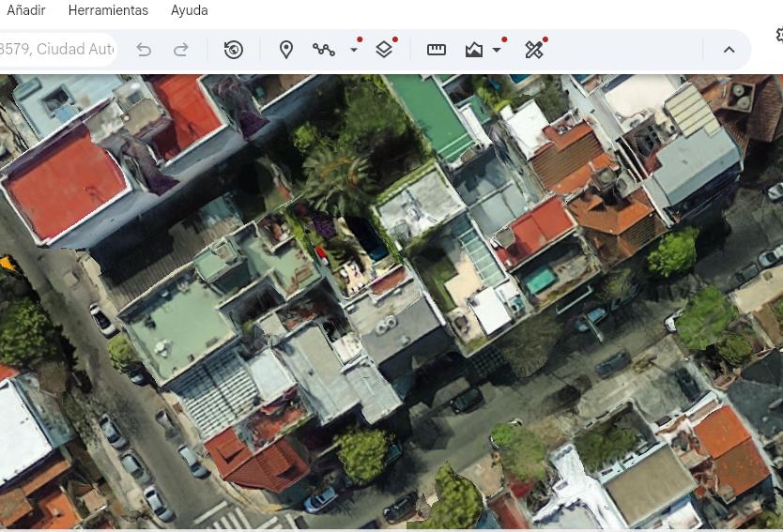Open the Añadir menu

pos(26,10)
